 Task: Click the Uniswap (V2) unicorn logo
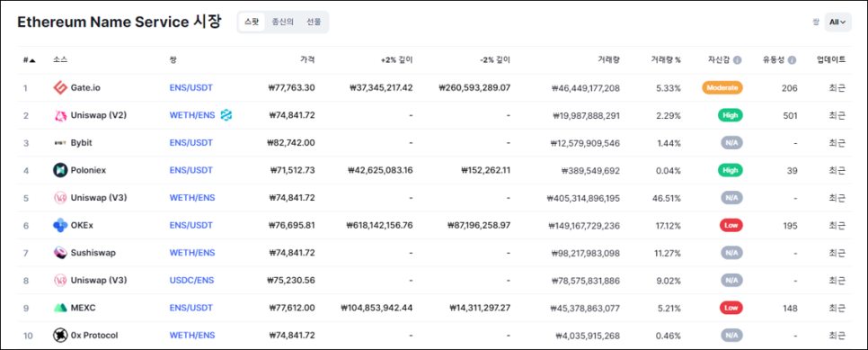[x=60, y=115]
